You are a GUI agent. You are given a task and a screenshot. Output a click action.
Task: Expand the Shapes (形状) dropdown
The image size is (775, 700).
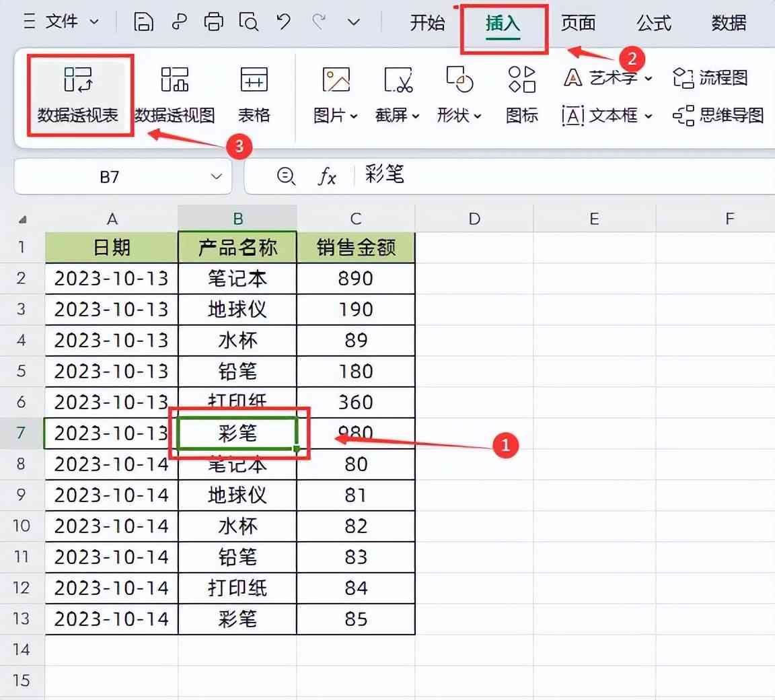coord(459,116)
